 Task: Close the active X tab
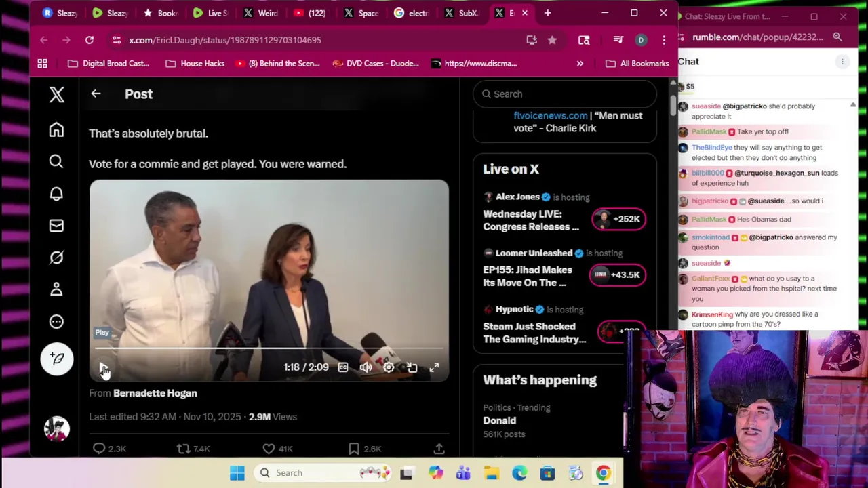(x=524, y=13)
